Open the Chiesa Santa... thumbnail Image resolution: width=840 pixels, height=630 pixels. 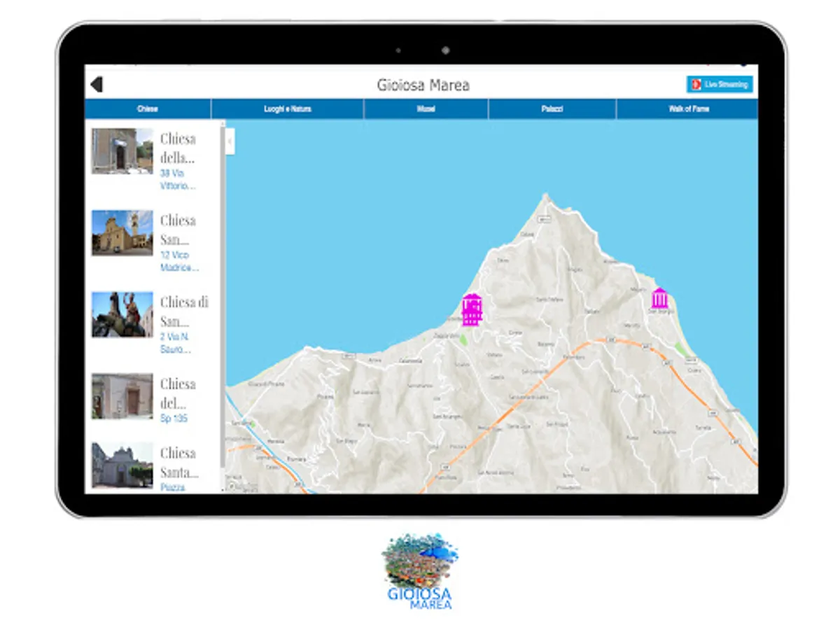[122, 465]
